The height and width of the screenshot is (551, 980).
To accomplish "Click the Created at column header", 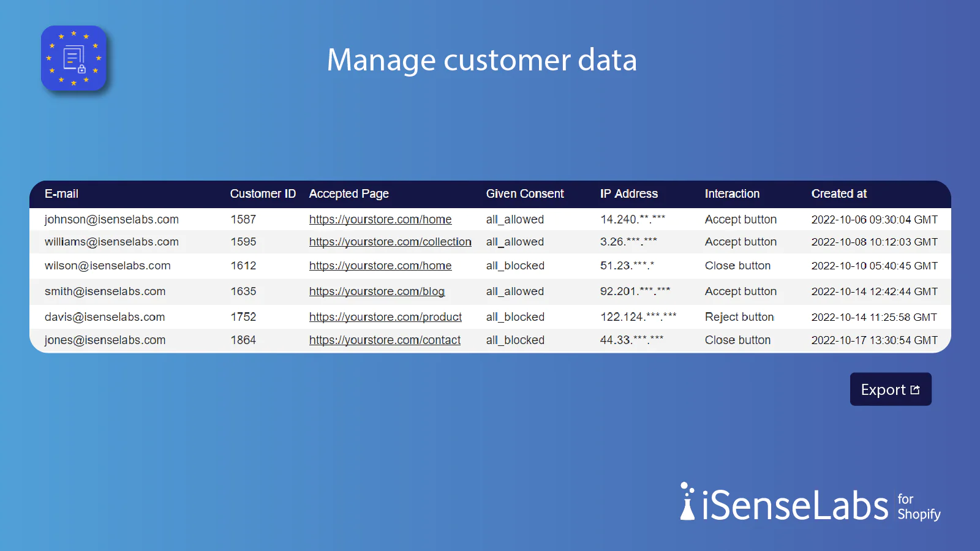I will [x=839, y=193].
